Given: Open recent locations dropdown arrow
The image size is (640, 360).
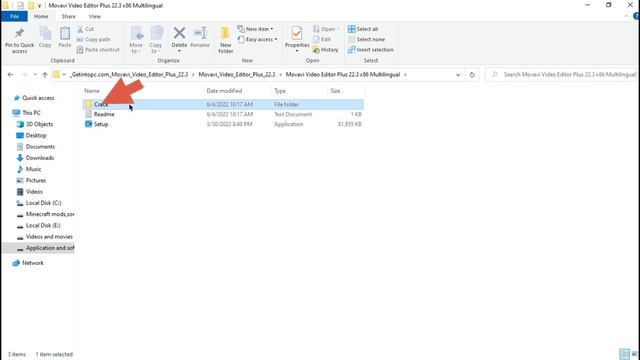Looking at the screenshot, I should 35,74.
